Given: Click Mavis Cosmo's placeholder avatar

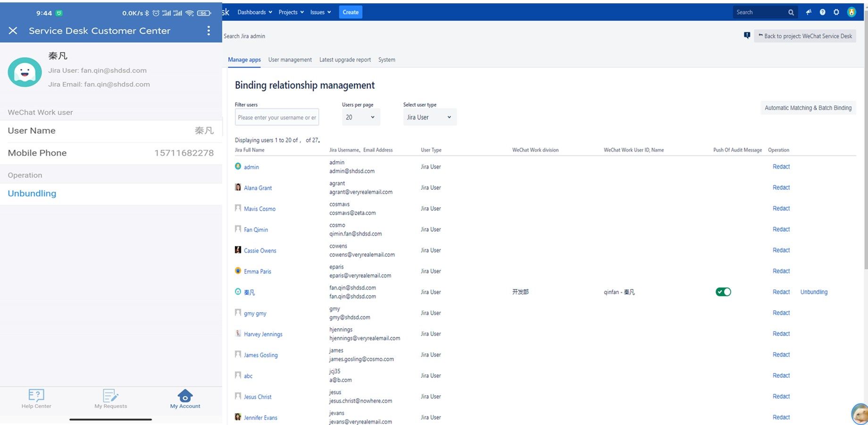Looking at the screenshot, I should 238,208.
